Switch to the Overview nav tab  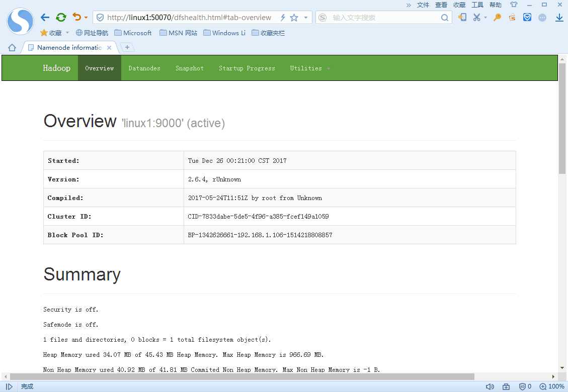100,68
